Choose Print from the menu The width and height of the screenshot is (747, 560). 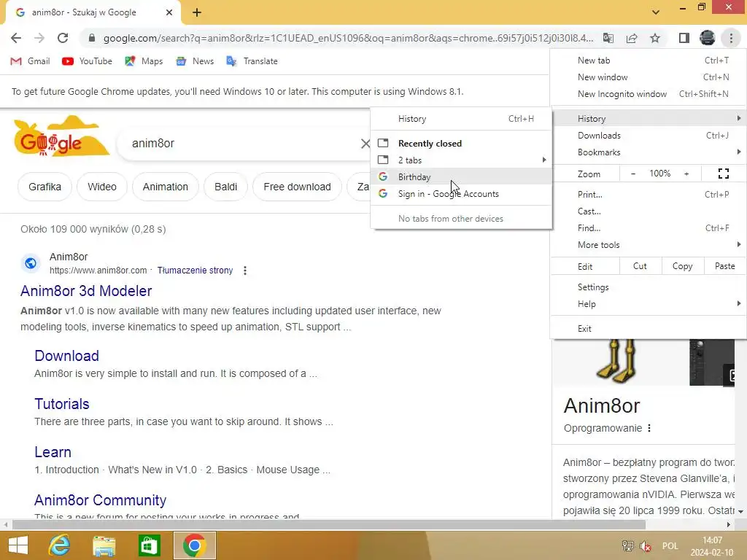[x=648, y=194]
